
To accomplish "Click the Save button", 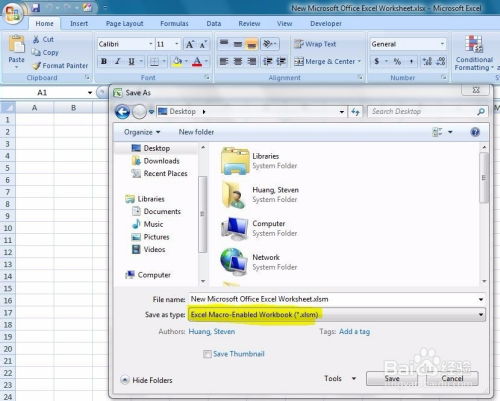I will (392, 379).
